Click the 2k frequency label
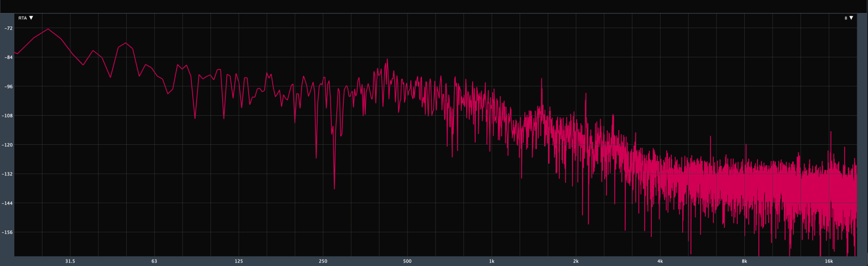This screenshot has width=868, height=266. [576, 261]
